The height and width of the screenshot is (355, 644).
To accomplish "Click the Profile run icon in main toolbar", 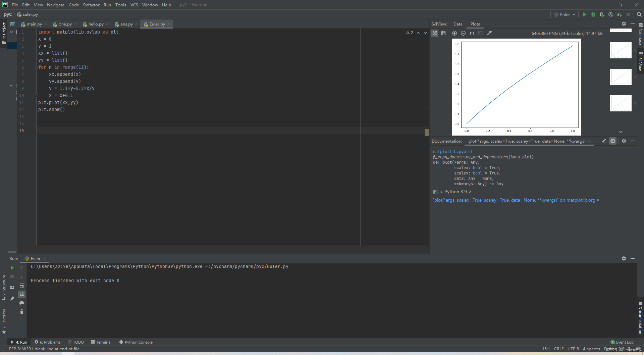I will 611,14.
